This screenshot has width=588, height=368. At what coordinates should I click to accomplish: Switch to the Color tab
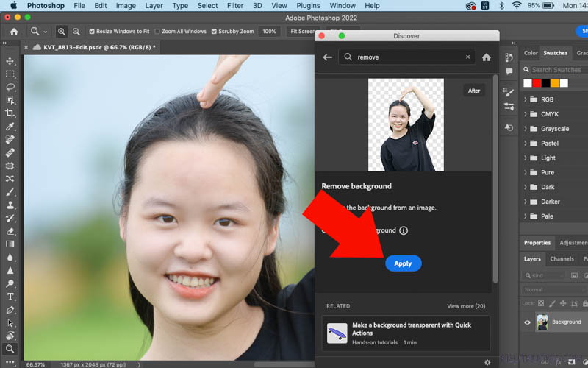531,53
